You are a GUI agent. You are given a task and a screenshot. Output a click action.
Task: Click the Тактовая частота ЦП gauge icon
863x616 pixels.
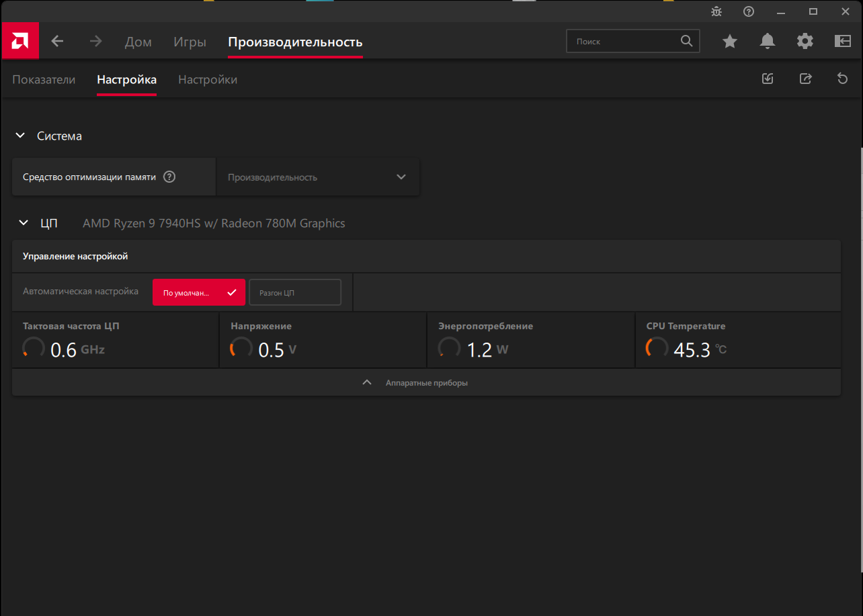[34, 348]
